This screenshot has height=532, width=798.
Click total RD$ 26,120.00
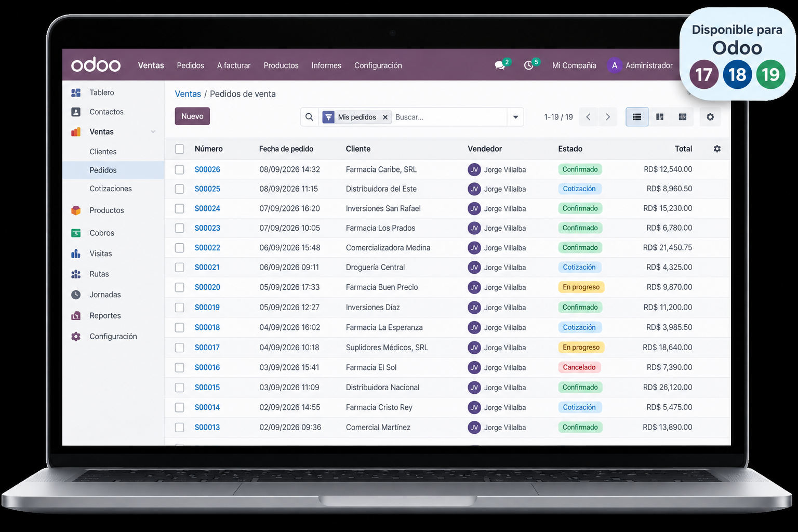[x=668, y=387]
